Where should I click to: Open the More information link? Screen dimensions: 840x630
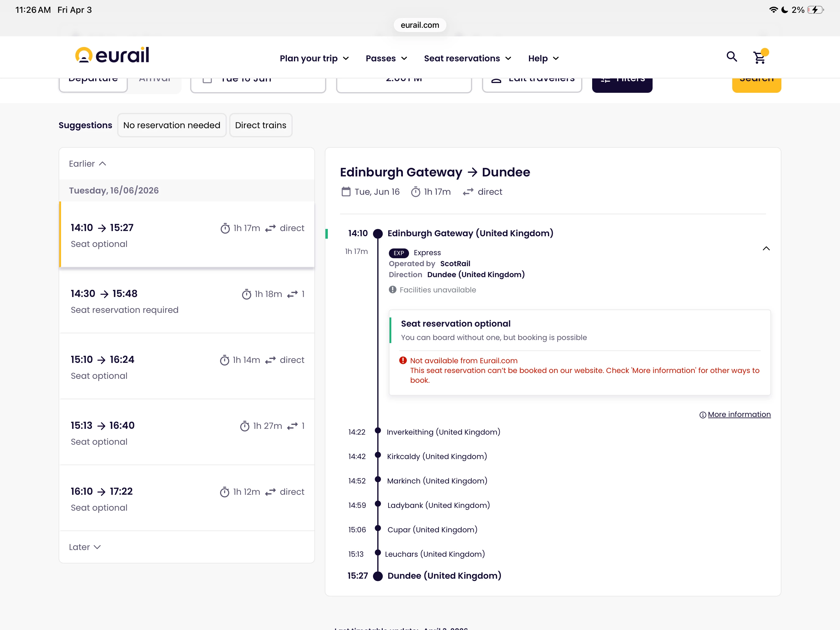(x=739, y=414)
